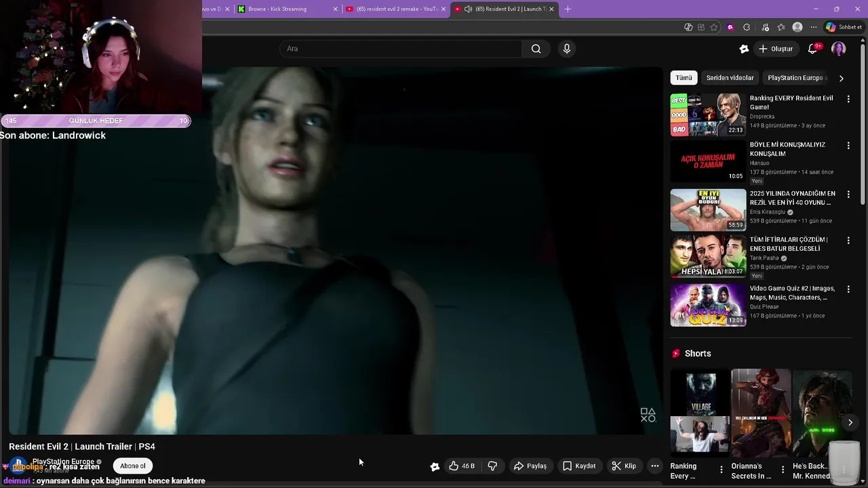Click the Oluştur create button
The width and height of the screenshot is (868, 488).
[775, 49]
